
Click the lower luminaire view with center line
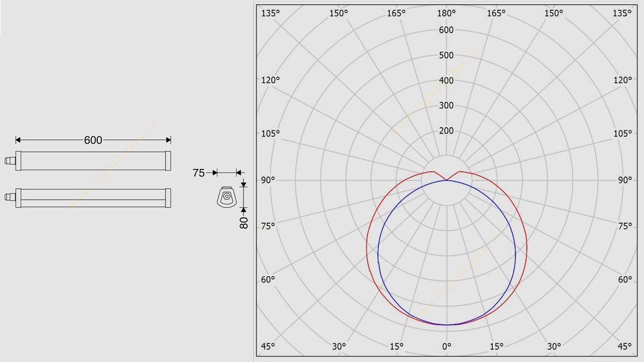(x=89, y=198)
